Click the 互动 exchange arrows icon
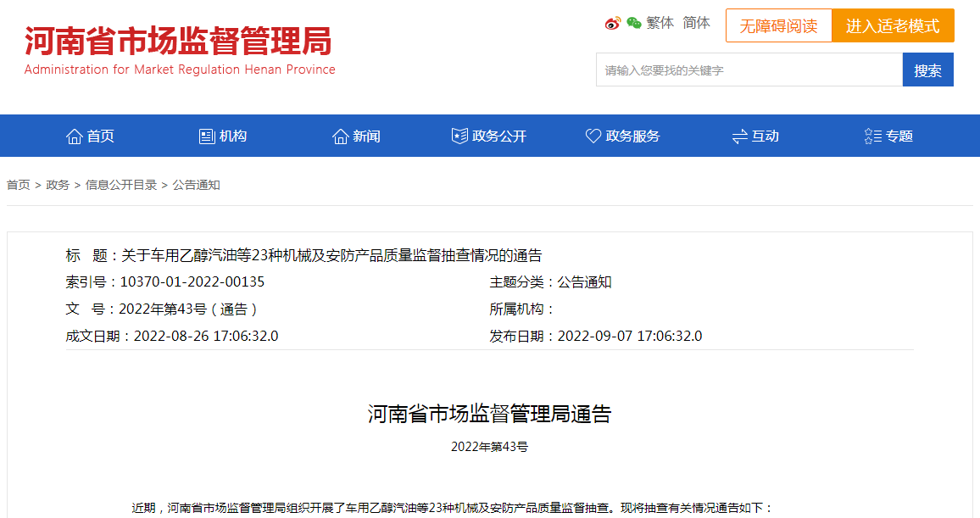 739,136
